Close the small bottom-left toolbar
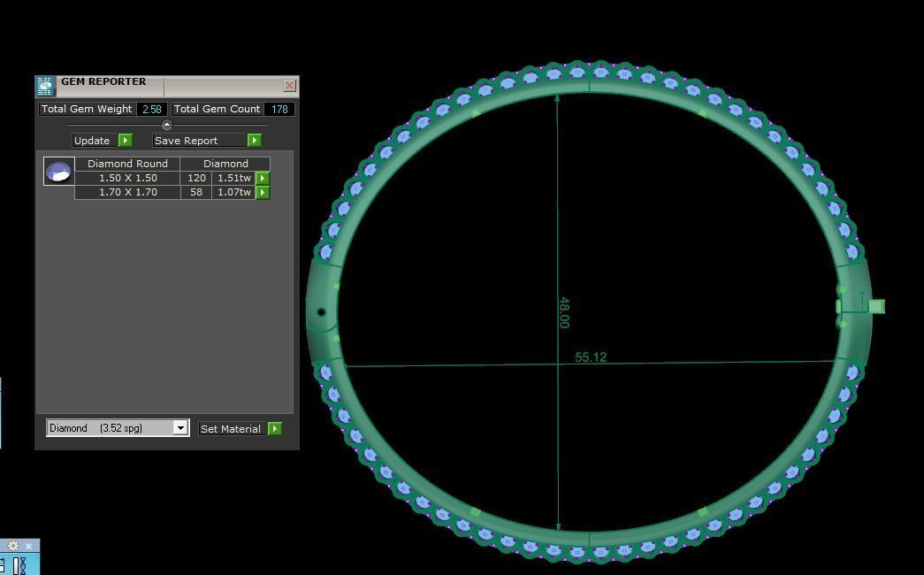Image resolution: width=924 pixels, height=575 pixels. (29, 546)
